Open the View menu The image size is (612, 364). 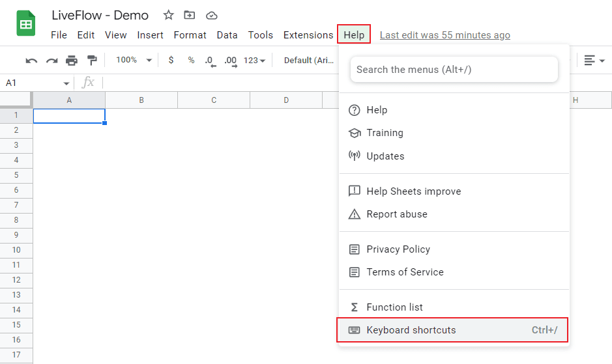[x=115, y=35]
